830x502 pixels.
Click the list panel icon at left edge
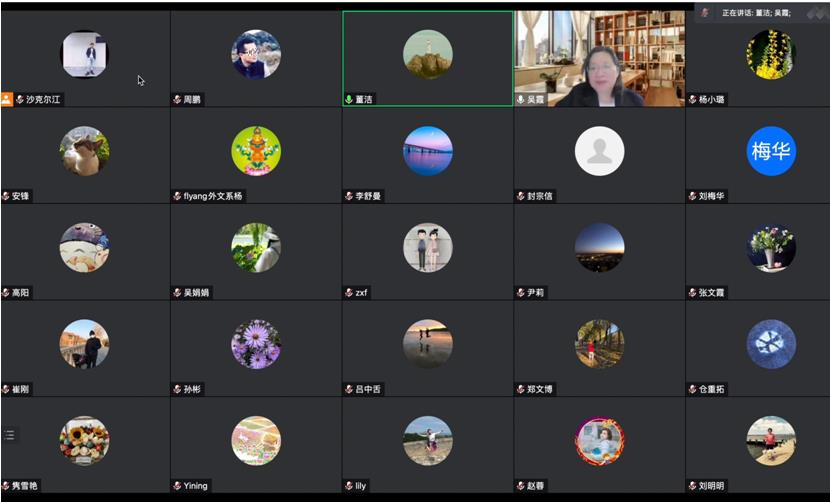(x=10, y=435)
